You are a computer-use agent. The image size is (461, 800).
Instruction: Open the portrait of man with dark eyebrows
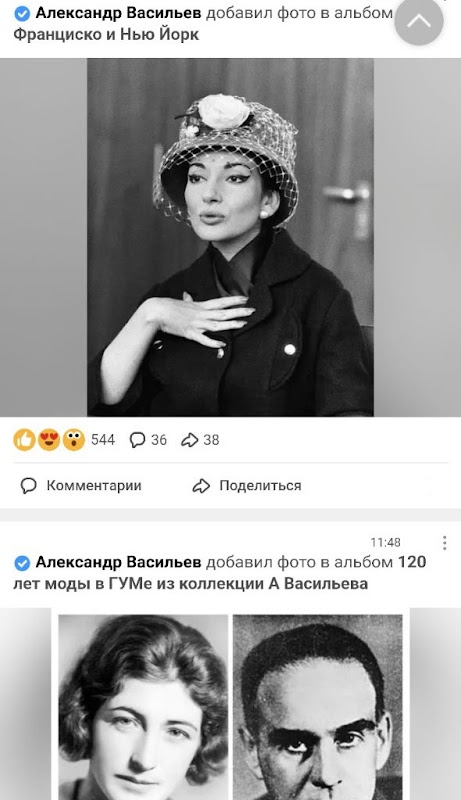click(x=318, y=707)
